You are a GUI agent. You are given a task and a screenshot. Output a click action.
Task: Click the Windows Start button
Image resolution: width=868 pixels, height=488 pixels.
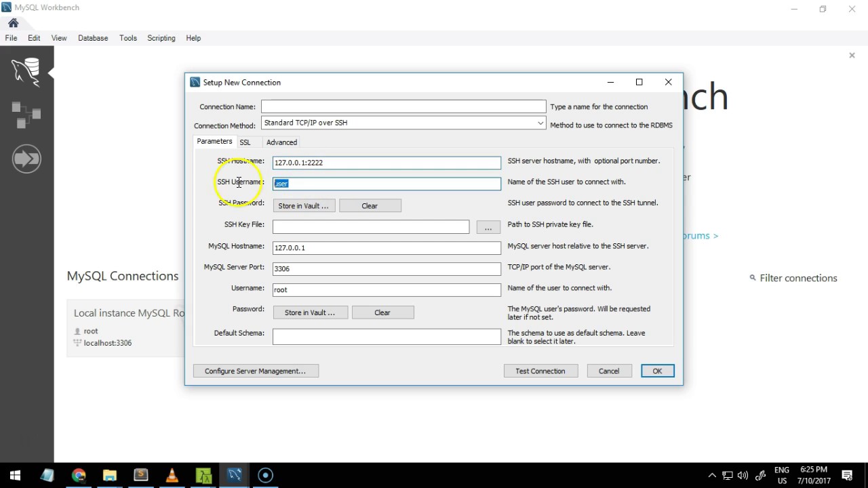coord(15,475)
